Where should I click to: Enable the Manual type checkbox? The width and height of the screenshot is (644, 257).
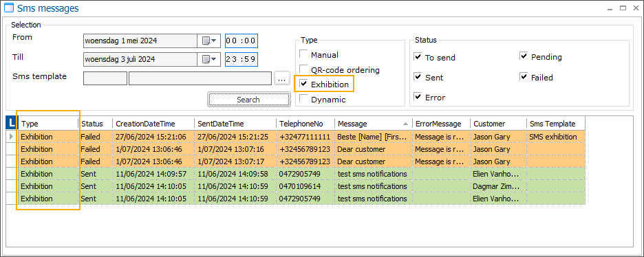coord(303,54)
